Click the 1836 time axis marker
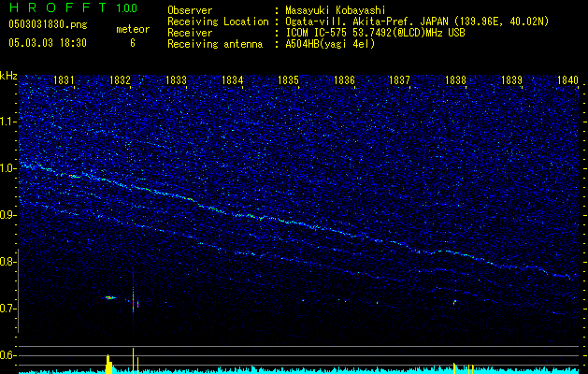 [x=344, y=79]
